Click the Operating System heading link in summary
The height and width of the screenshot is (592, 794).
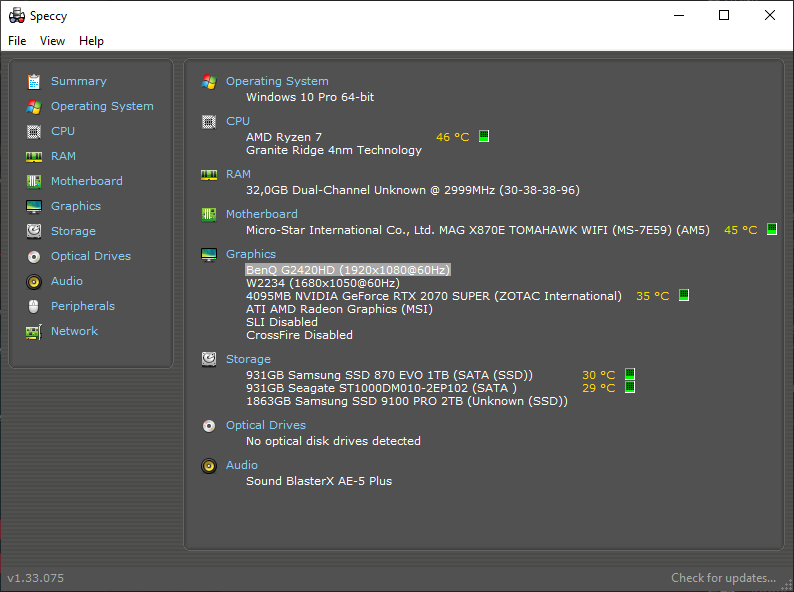pyautogui.click(x=277, y=81)
